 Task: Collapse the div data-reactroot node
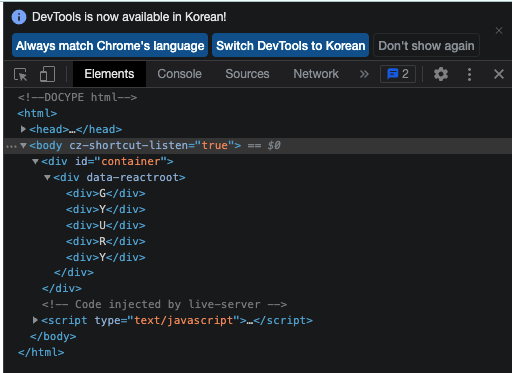47,177
